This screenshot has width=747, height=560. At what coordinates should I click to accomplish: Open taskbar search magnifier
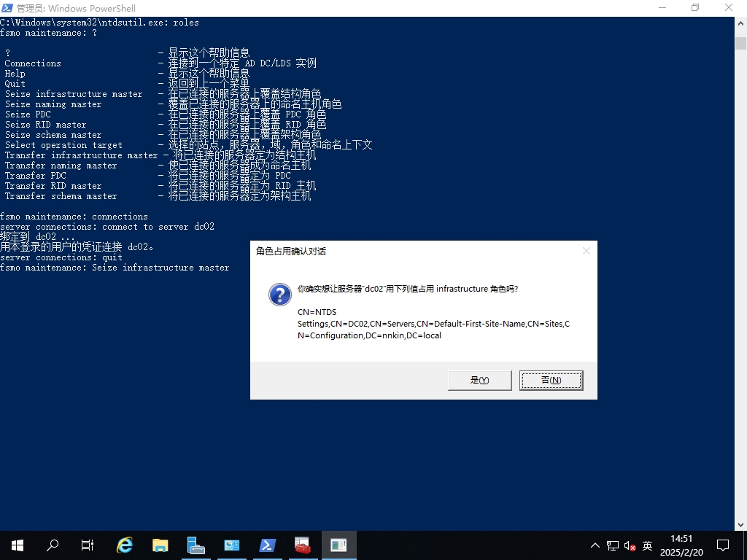[x=53, y=545]
